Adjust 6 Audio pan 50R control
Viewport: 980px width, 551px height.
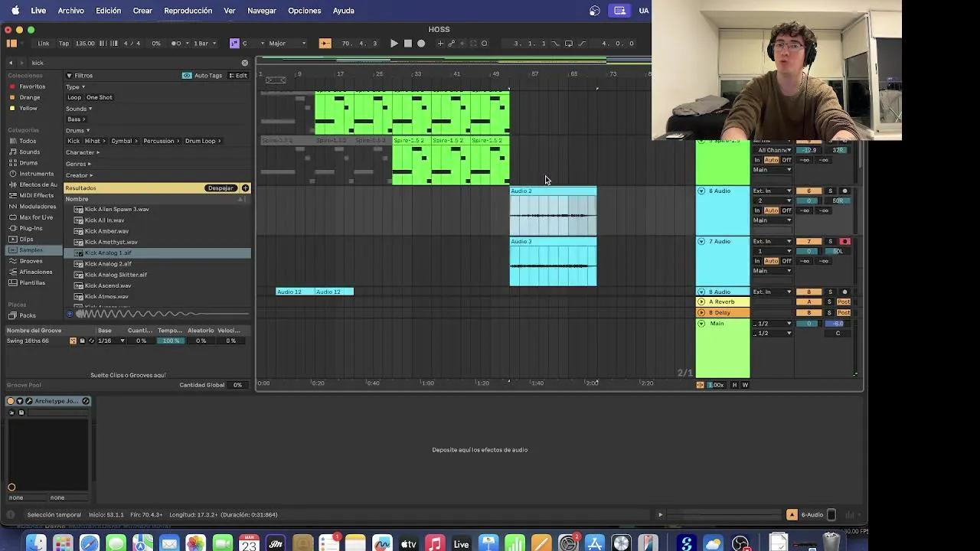point(838,201)
